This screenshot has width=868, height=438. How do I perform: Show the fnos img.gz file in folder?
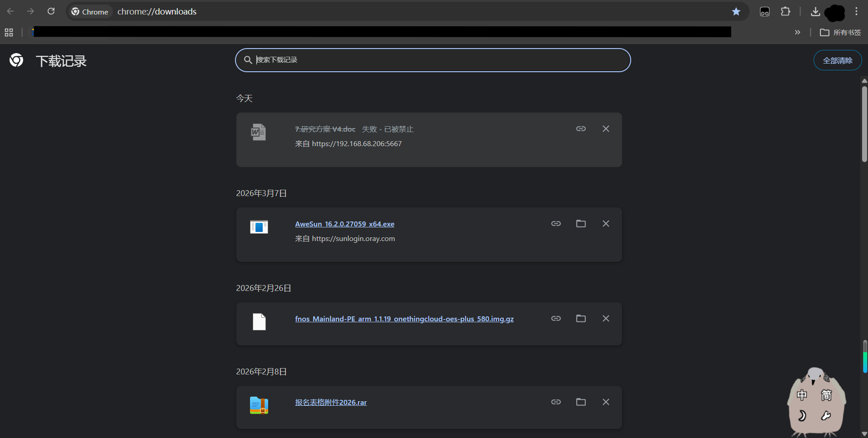click(581, 319)
